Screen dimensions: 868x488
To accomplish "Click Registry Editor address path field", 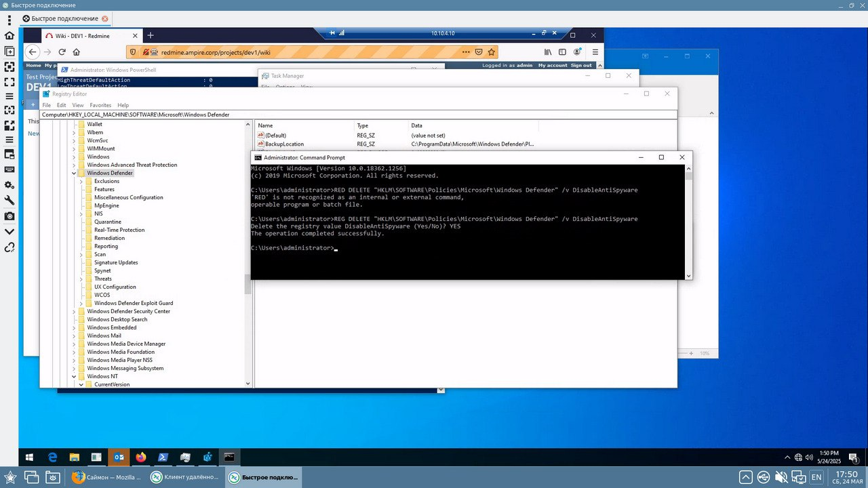I will tap(358, 115).
